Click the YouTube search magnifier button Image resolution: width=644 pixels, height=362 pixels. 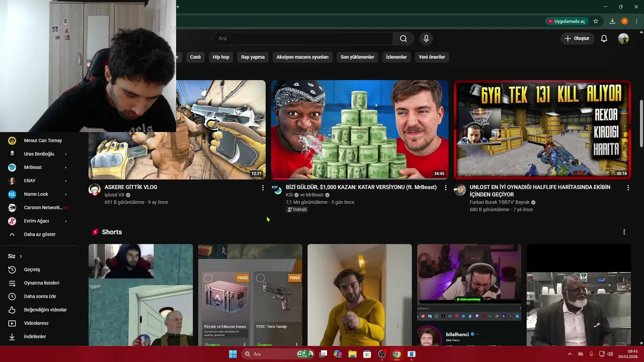pyautogui.click(x=404, y=38)
